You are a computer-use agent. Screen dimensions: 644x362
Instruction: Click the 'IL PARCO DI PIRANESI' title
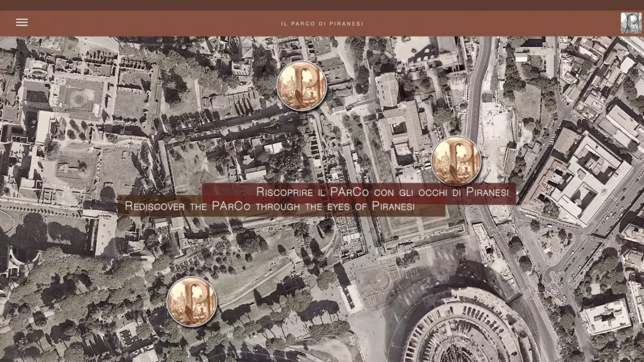point(322,24)
